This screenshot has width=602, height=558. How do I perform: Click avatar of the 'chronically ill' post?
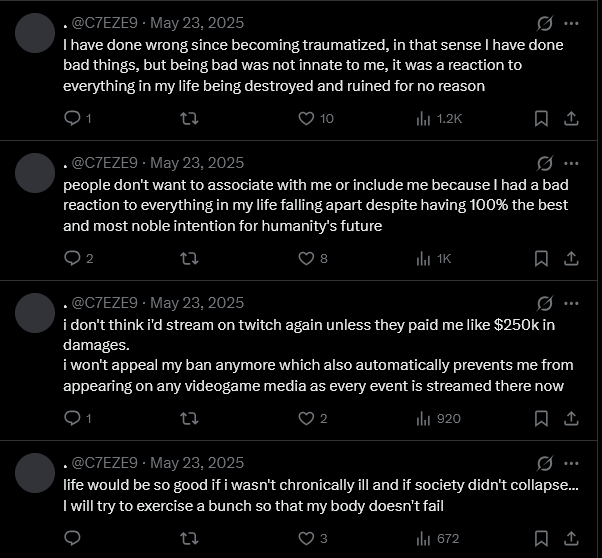35,473
